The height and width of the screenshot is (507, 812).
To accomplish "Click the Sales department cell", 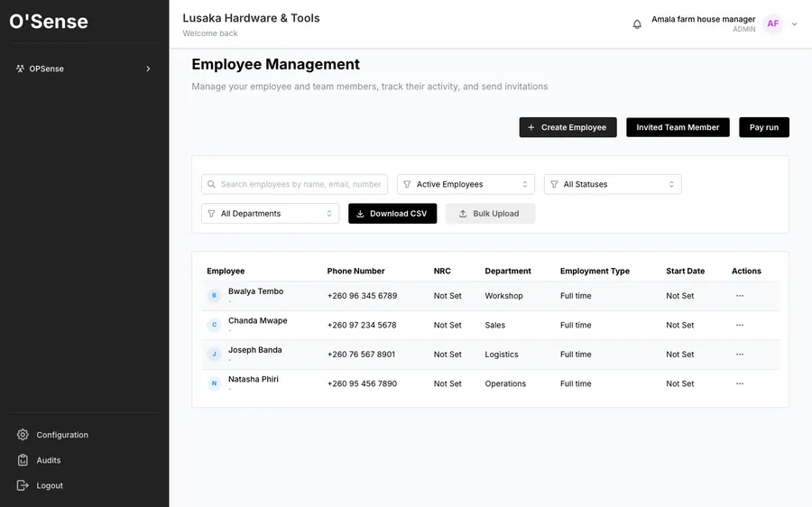I will click(x=495, y=326).
